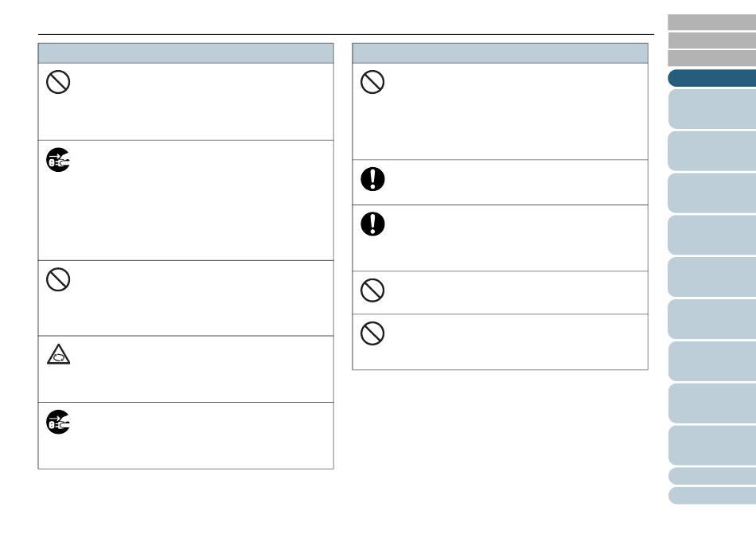This screenshot has height=534, width=756.
Task: Click the prohibition icon in right table's last row
Action: coord(372,333)
